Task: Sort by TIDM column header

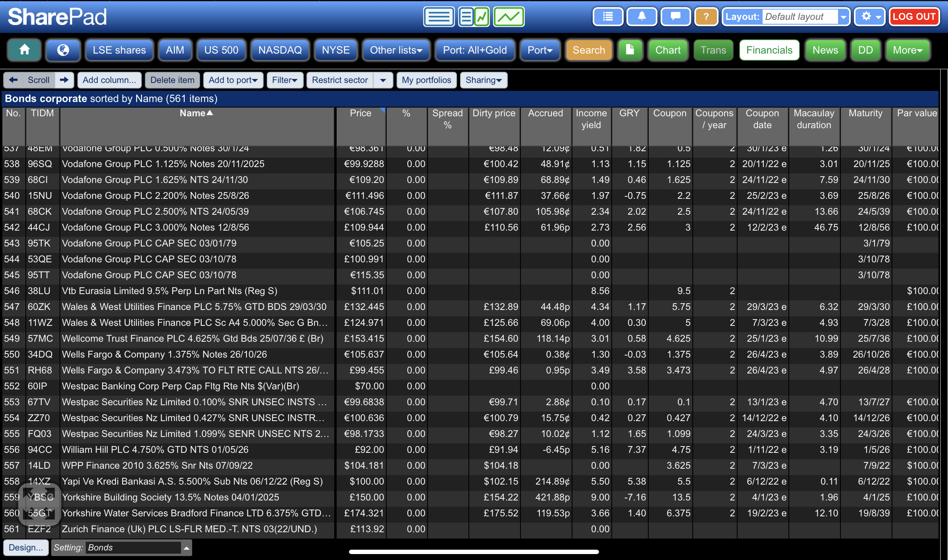Action: (42, 126)
